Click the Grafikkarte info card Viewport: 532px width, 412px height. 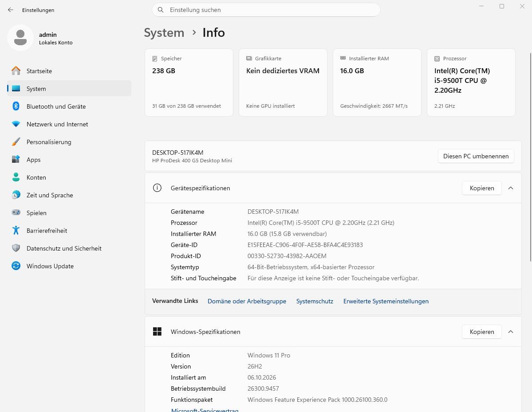(283, 82)
